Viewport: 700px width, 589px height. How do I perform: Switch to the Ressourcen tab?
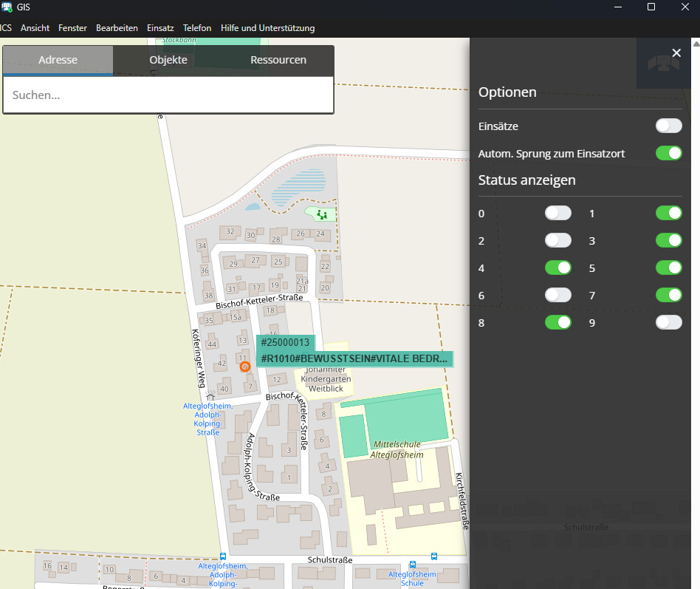point(278,60)
